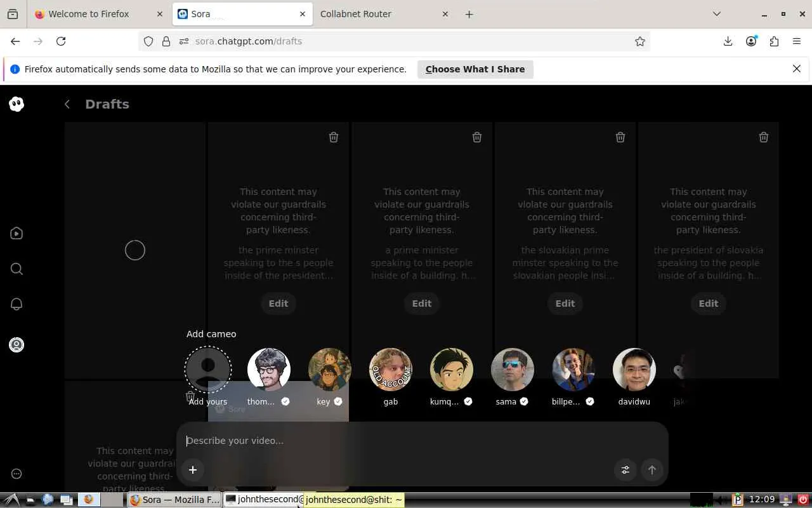Open the Firefox View recent browsing icon
812x508 pixels.
pyautogui.click(x=13, y=14)
